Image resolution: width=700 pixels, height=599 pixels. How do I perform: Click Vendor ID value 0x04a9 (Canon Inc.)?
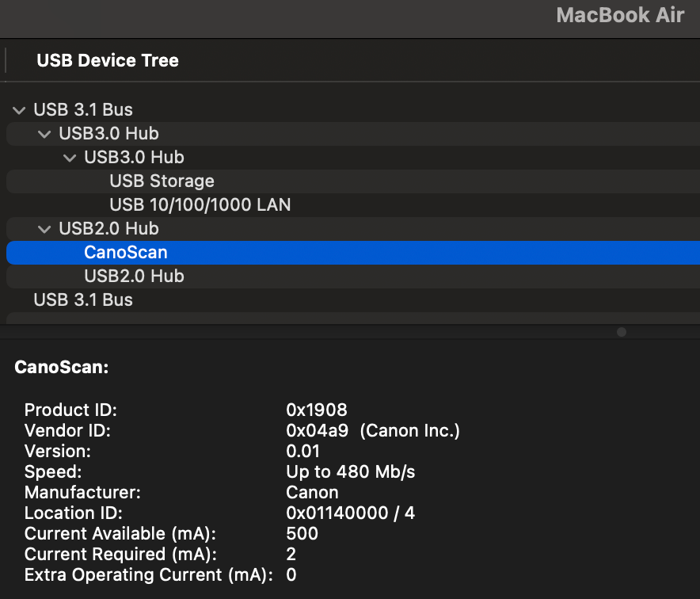coord(373,430)
